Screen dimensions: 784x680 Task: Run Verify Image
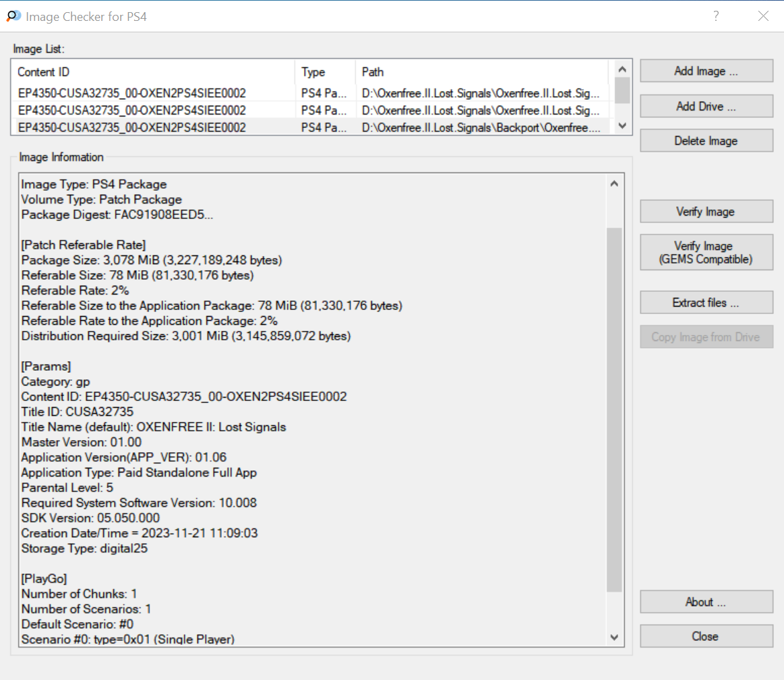pos(706,212)
